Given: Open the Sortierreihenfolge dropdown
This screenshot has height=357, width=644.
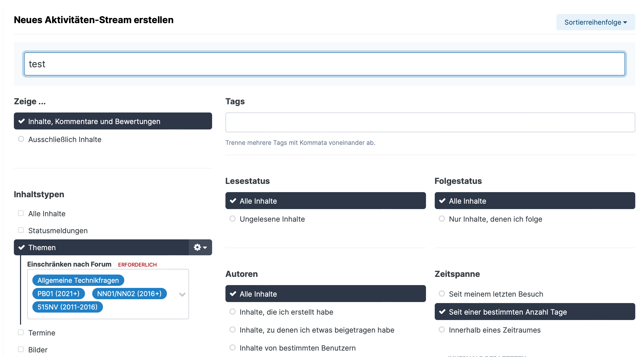Looking at the screenshot, I should coord(595,22).
